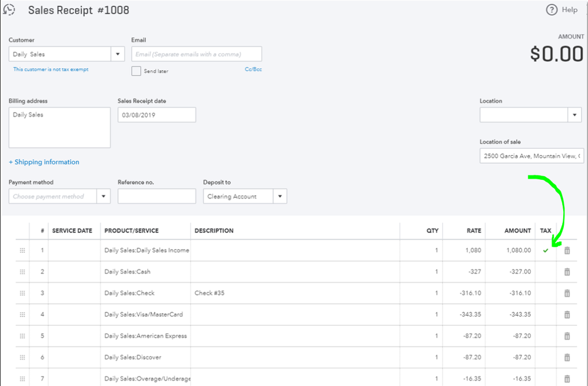Grab drag handle of line 1
The image size is (588, 386).
(22, 250)
